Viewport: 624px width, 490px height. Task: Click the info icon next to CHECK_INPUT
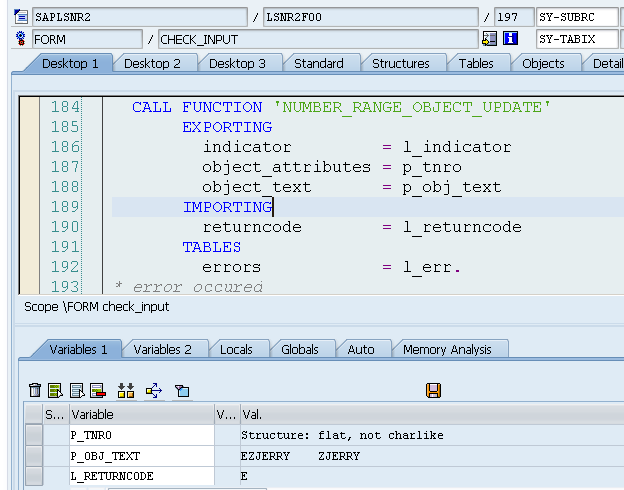pos(510,39)
